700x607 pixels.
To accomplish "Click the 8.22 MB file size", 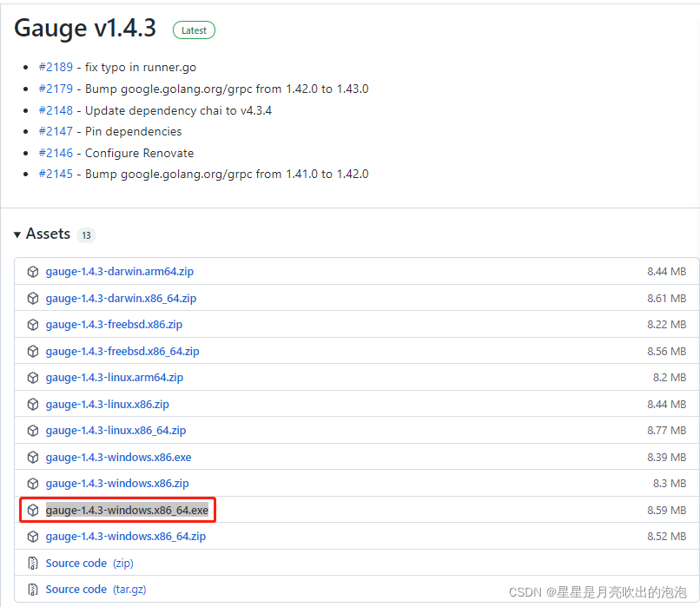I will pos(666,325).
